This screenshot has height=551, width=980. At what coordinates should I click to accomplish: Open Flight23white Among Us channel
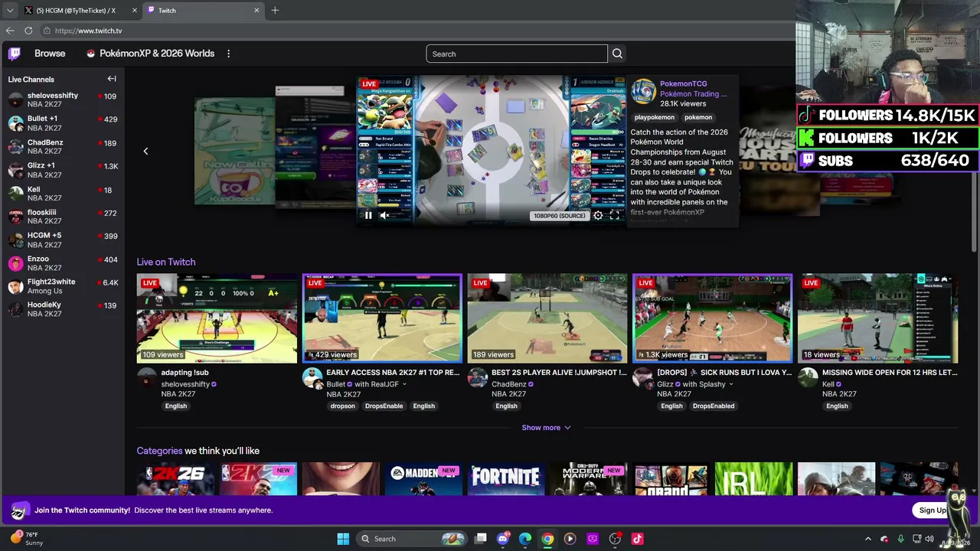[x=62, y=286]
